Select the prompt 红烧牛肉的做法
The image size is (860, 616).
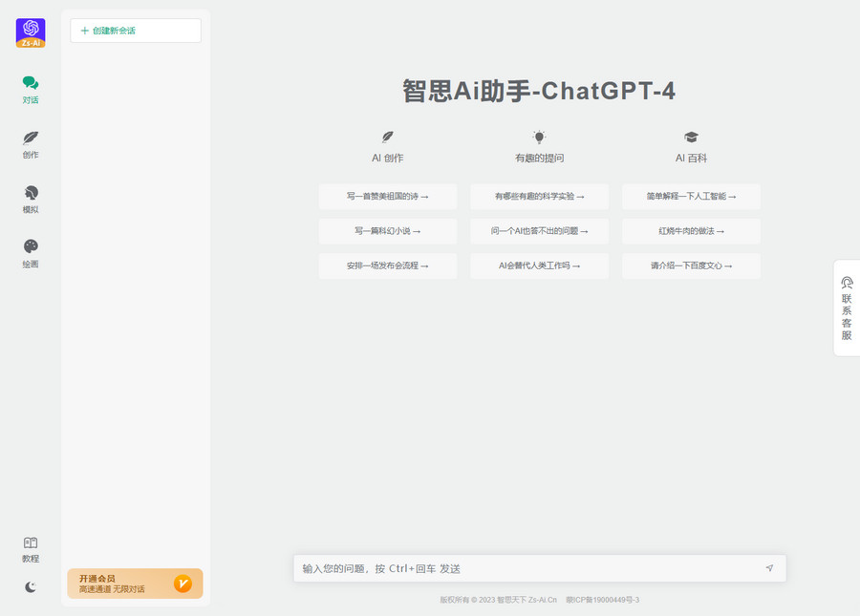click(x=691, y=231)
